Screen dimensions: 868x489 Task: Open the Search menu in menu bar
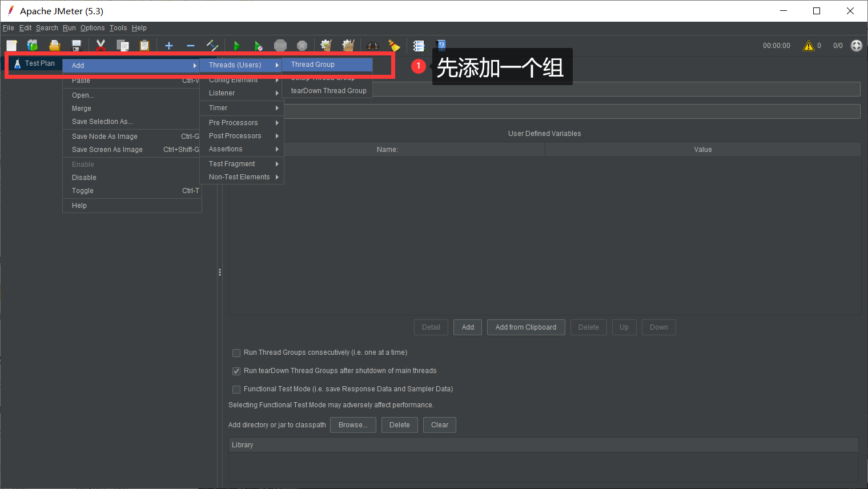click(47, 28)
